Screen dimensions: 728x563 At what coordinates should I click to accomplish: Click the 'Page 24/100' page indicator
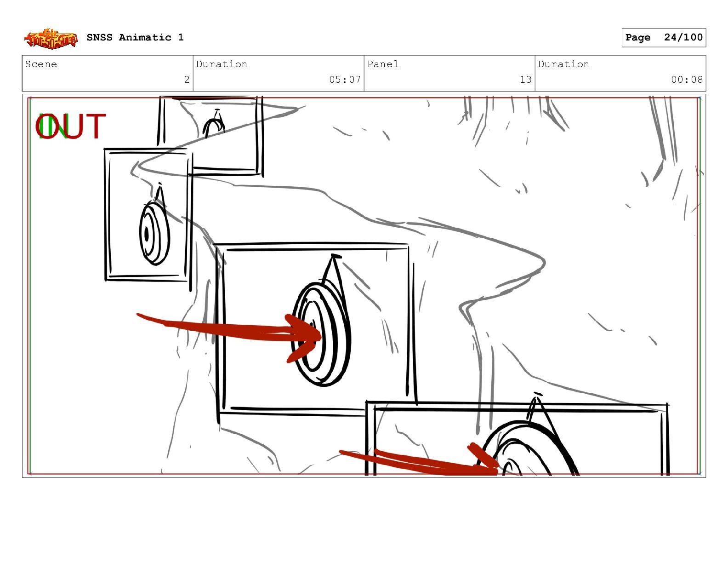click(664, 38)
